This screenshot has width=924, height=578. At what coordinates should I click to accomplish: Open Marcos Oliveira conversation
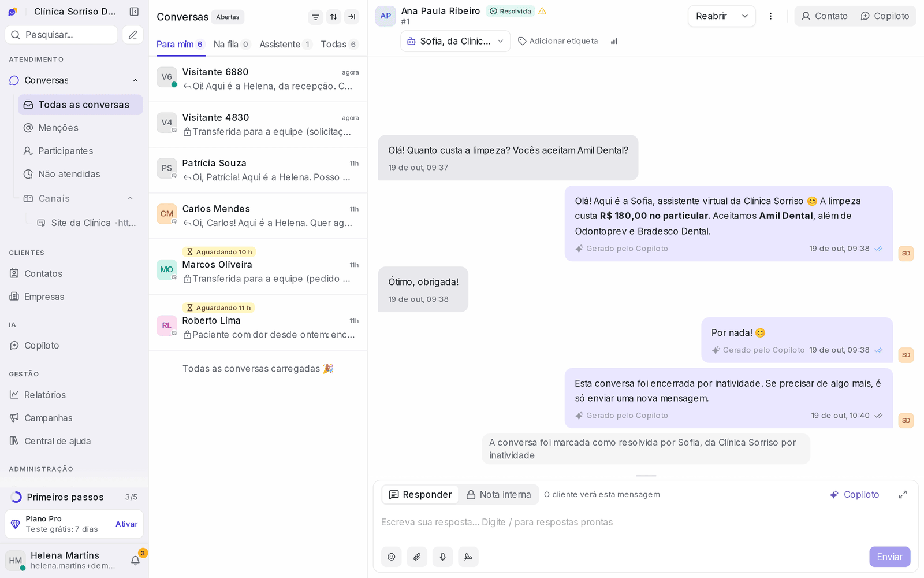point(258,267)
